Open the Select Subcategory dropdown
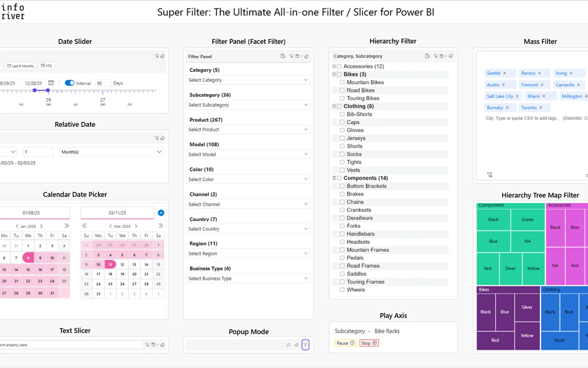Image resolution: width=588 pixels, height=368 pixels. pyautogui.click(x=248, y=105)
